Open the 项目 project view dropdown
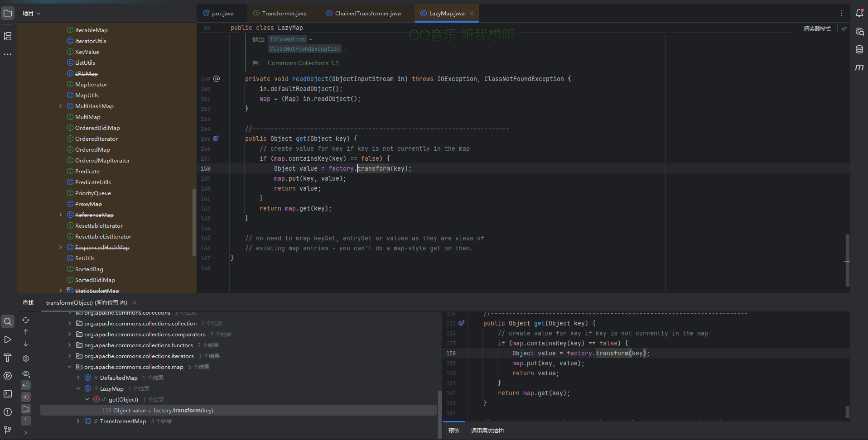This screenshot has height=440, width=868. [32, 14]
